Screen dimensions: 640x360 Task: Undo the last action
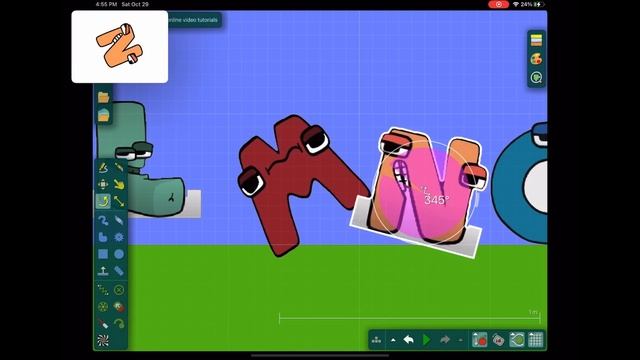pos(409,340)
